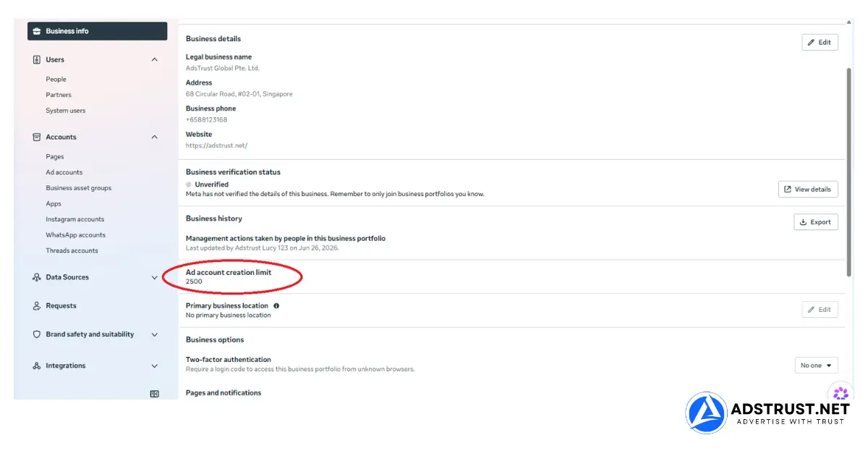Go to Ad accounts
Viewport: 868px width, 456px height.
point(64,172)
